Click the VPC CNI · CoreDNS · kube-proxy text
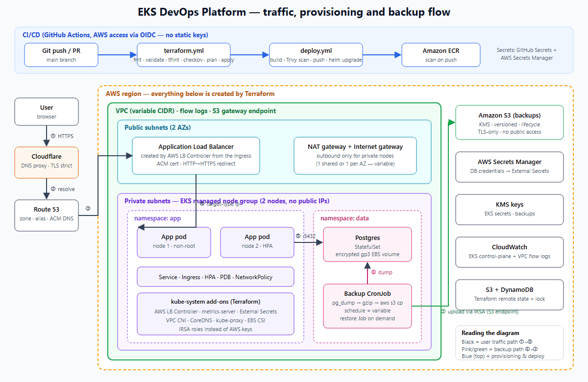Viewport: 588px width, 382px height. tap(216, 320)
